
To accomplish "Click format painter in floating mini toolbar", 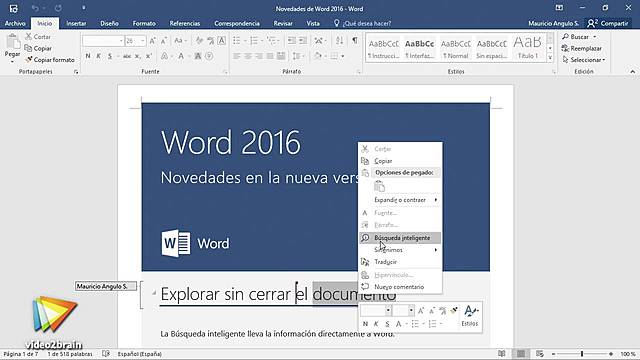I will pyautogui.click(x=454, y=311).
